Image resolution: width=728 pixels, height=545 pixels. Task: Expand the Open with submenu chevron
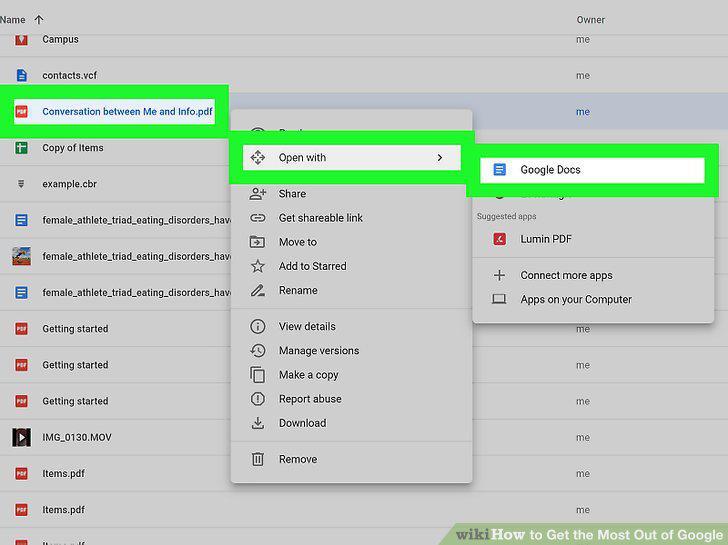point(440,158)
